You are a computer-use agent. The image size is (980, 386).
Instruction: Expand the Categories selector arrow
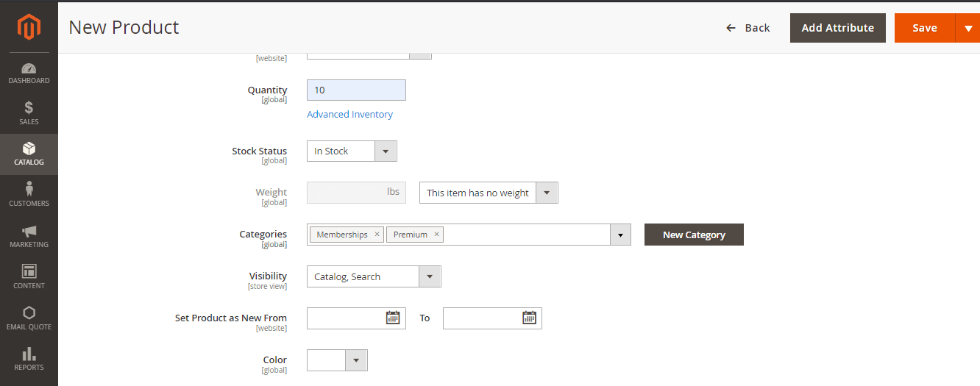pos(620,235)
